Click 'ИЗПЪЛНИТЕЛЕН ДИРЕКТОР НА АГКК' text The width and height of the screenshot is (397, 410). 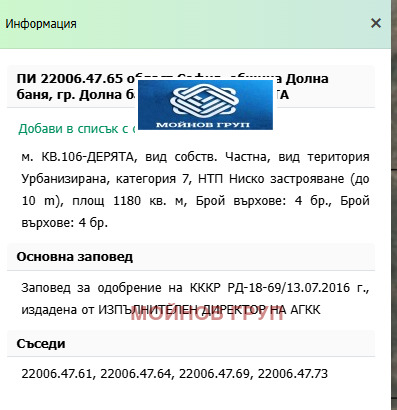pos(209,310)
